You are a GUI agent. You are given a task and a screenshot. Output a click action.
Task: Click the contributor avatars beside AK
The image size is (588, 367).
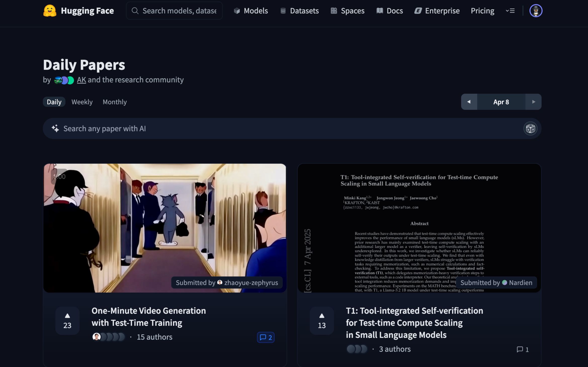(64, 80)
